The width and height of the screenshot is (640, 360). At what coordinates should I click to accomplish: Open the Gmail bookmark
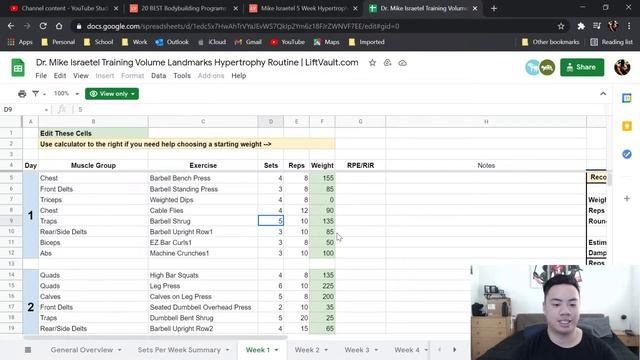coord(248,42)
